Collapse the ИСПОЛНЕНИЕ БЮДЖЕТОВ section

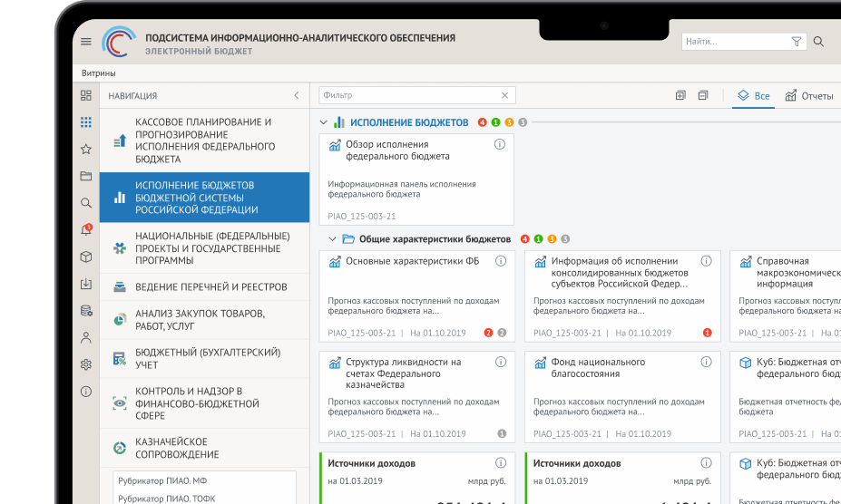click(323, 122)
